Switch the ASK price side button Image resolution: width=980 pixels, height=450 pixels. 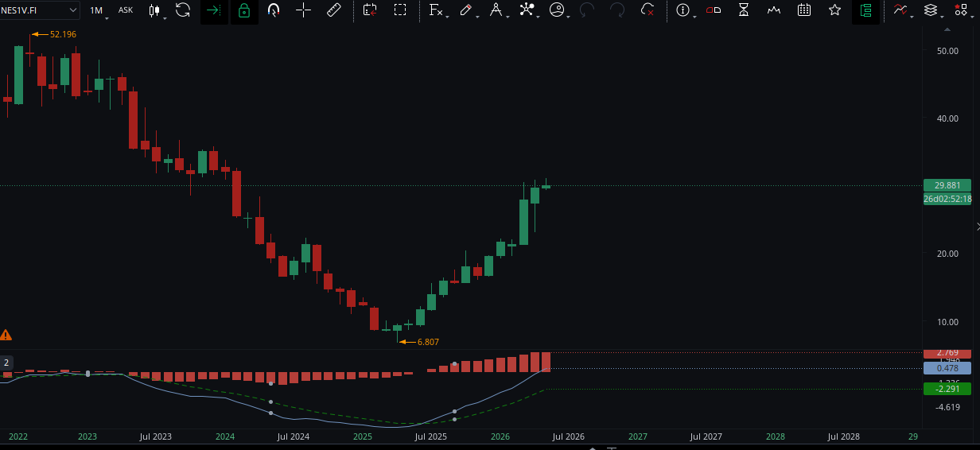pos(126,10)
